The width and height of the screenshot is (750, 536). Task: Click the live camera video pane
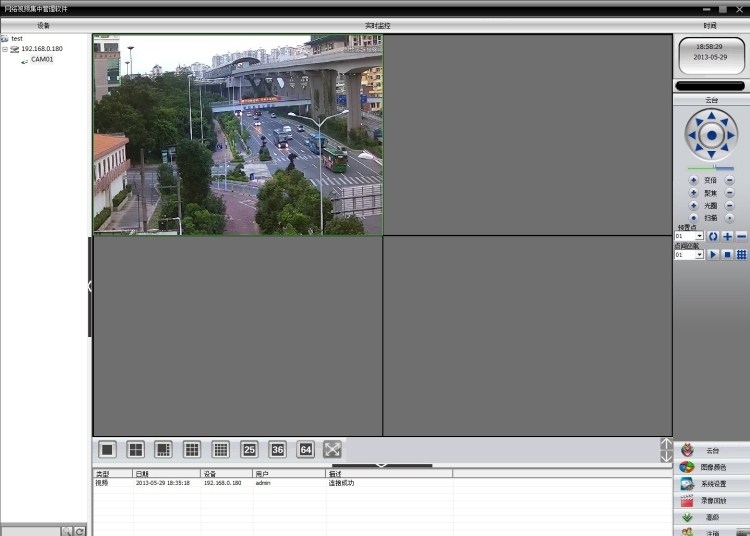pos(238,135)
